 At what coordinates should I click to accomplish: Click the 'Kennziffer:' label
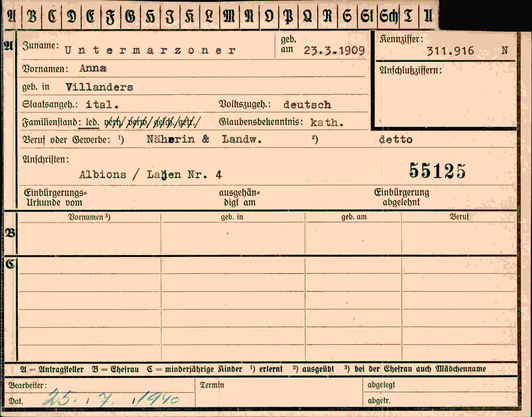click(x=401, y=39)
